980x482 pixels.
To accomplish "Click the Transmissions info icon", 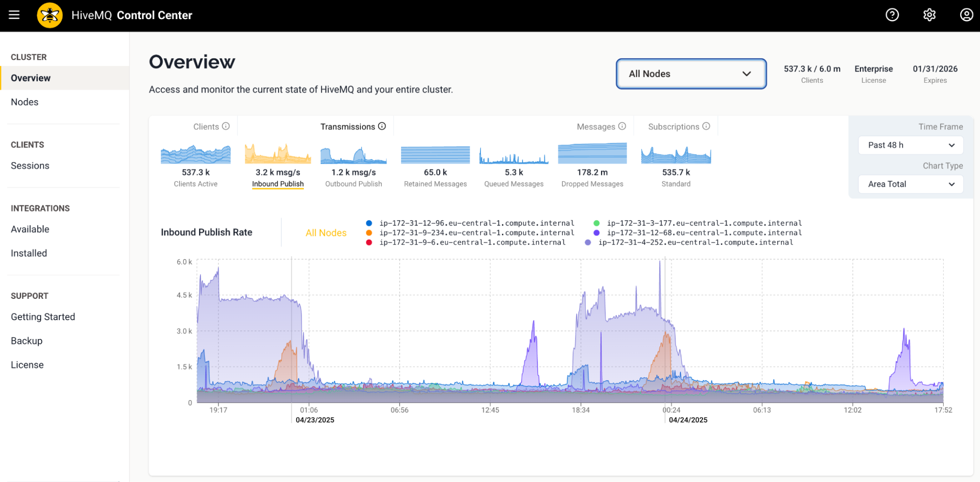I will pos(381,126).
